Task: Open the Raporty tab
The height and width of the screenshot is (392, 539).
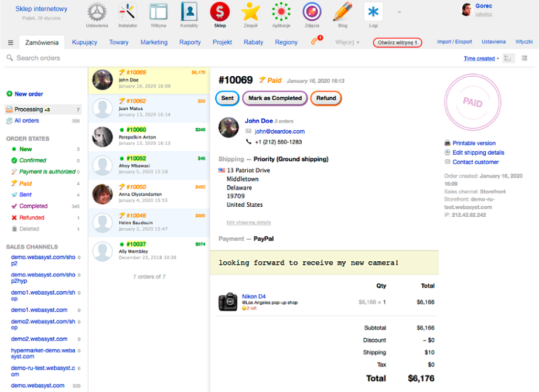Action: tap(190, 43)
